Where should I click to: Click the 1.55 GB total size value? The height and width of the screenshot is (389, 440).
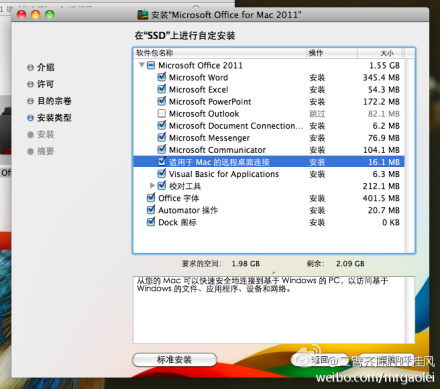click(384, 66)
